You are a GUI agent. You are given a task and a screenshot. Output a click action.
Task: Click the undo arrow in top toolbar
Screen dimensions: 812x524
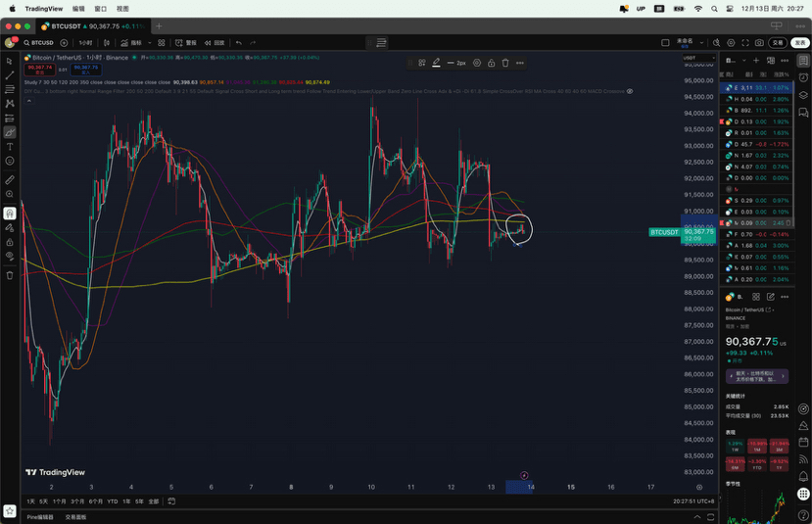tap(239, 43)
